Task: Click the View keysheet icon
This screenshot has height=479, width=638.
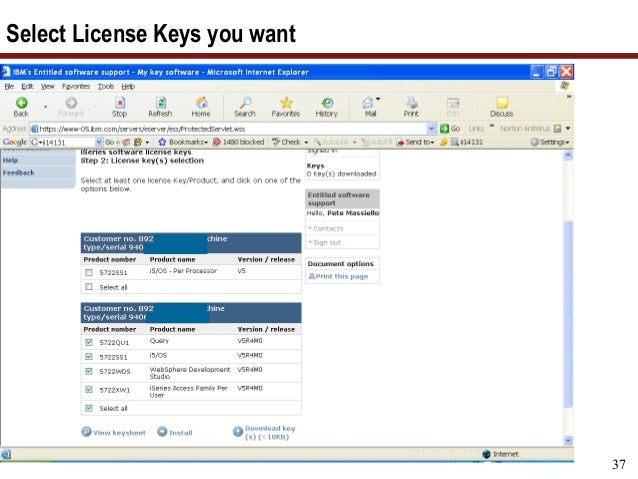Action: click(86, 431)
